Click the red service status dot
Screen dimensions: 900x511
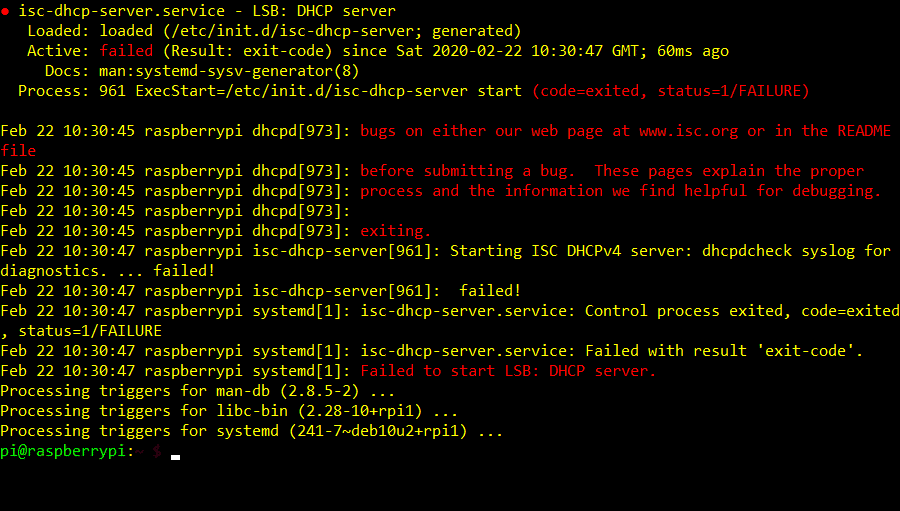tap(5, 11)
